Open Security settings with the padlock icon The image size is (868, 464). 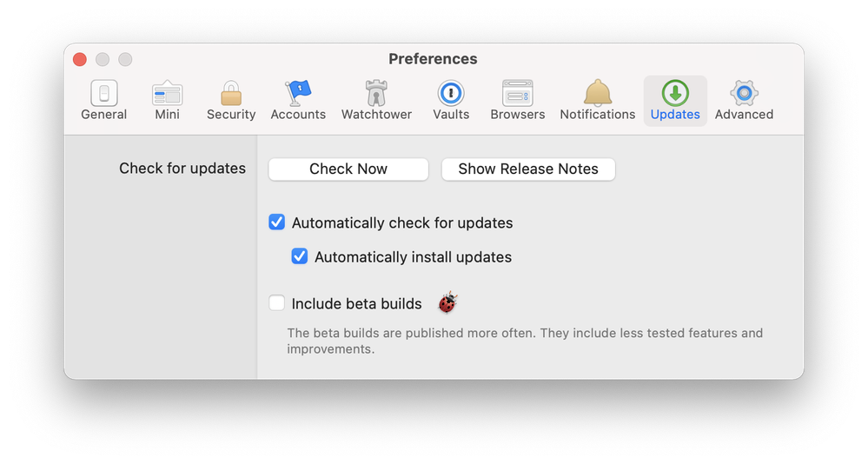(231, 101)
